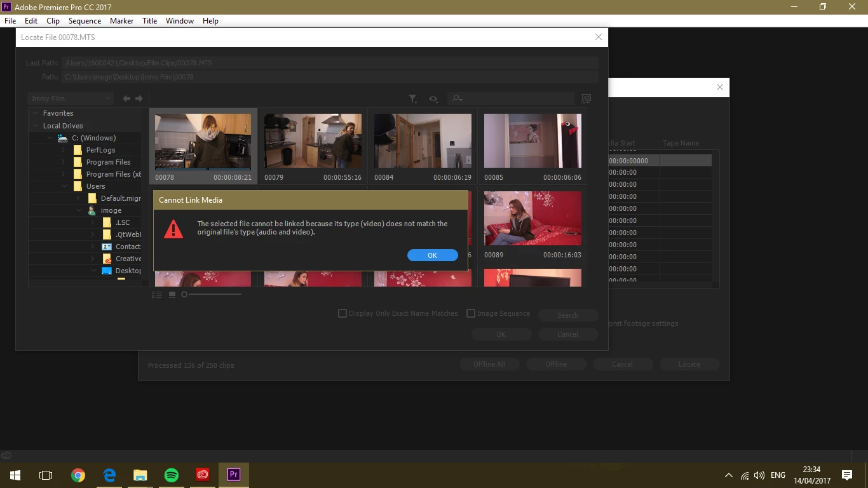Open the Edit menu
Image resolution: width=868 pixels, height=488 pixels.
(31, 21)
